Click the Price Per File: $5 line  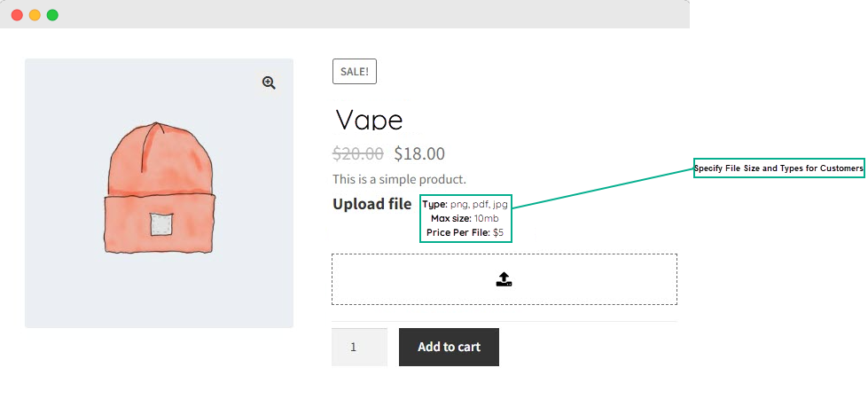(465, 232)
